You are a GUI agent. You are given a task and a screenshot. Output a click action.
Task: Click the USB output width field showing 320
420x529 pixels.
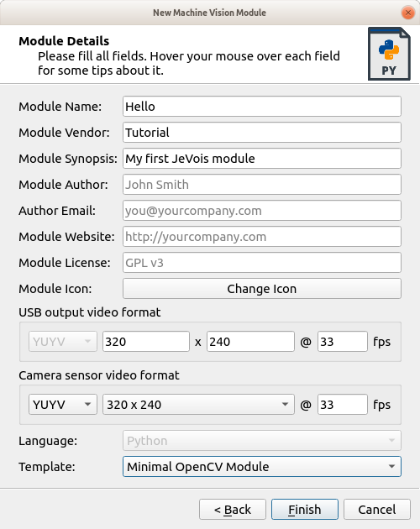146,342
